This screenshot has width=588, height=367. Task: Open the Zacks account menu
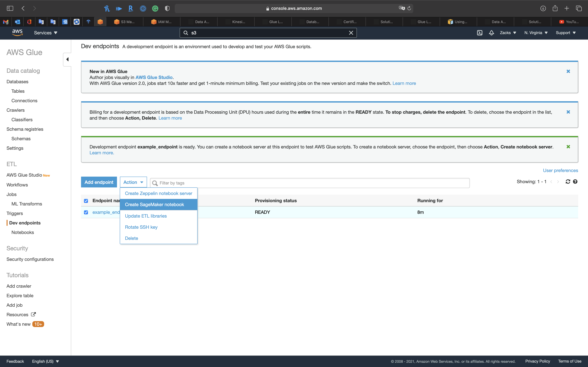[508, 33]
